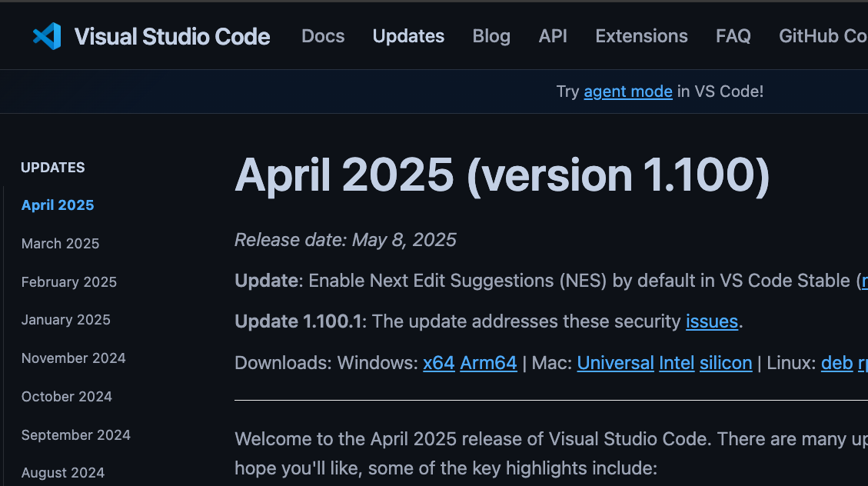The height and width of the screenshot is (486, 868).
Task: Select August 2024 in the updates sidebar
Action: click(x=63, y=473)
